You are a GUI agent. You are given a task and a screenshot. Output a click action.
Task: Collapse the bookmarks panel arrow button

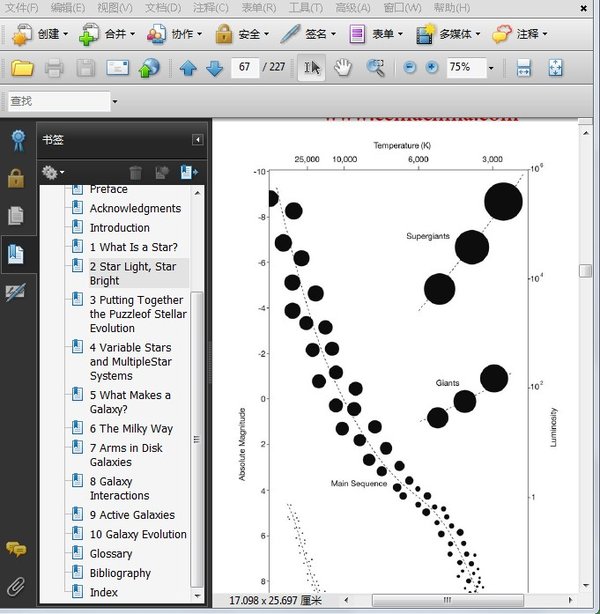[x=198, y=140]
